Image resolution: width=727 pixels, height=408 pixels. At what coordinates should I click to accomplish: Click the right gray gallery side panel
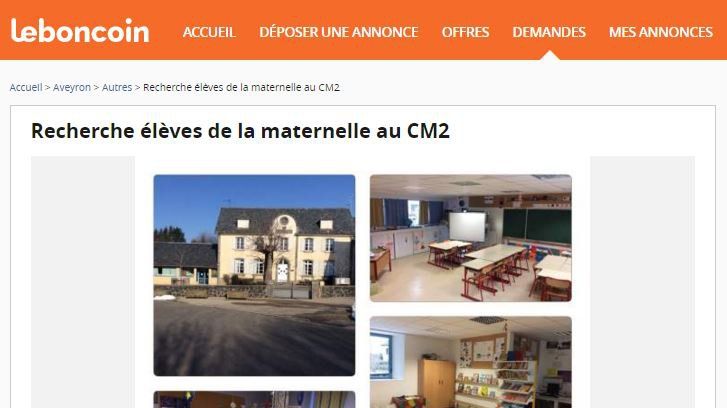coord(643,282)
